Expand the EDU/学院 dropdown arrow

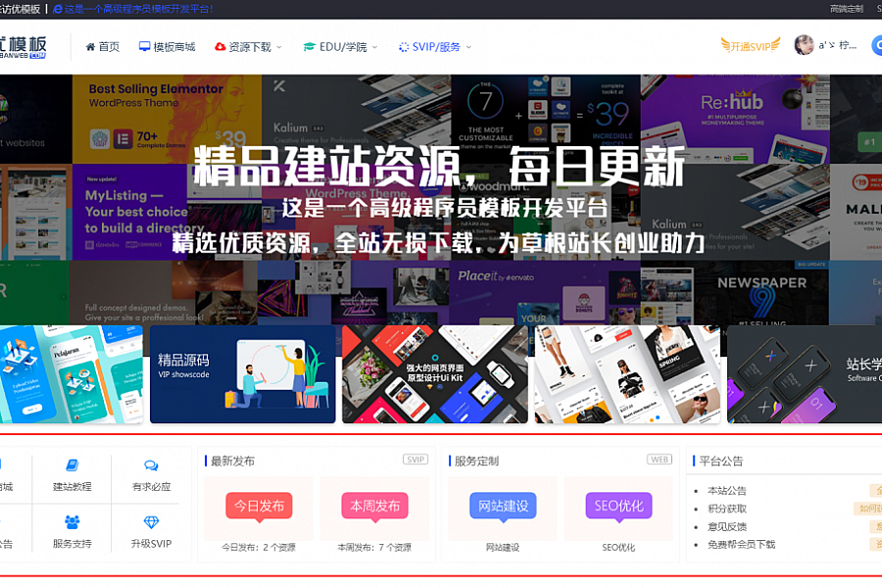pyautogui.click(x=374, y=47)
